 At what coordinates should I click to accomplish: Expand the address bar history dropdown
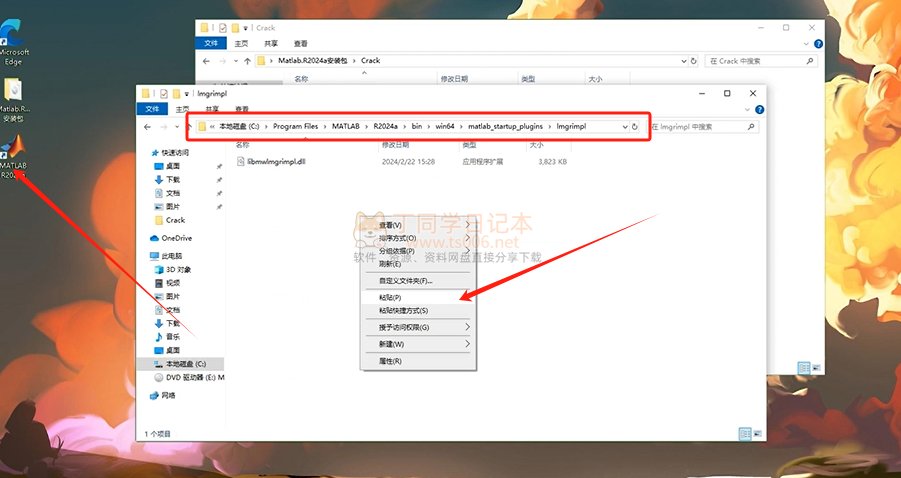[x=624, y=127]
